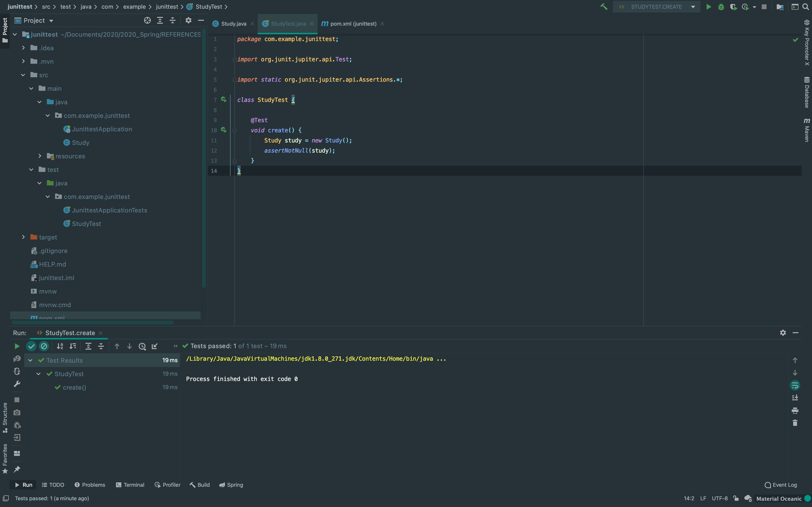
Task: Open the Run panel settings gear
Action: tap(783, 333)
